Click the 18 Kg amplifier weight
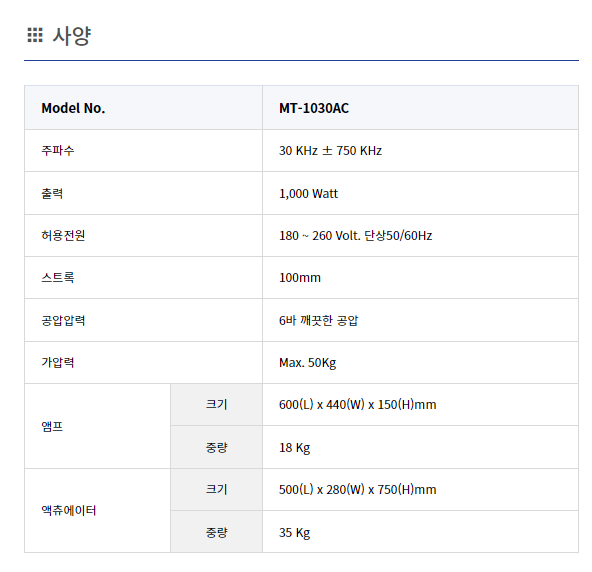592x572 pixels. pyautogui.click(x=294, y=448)
